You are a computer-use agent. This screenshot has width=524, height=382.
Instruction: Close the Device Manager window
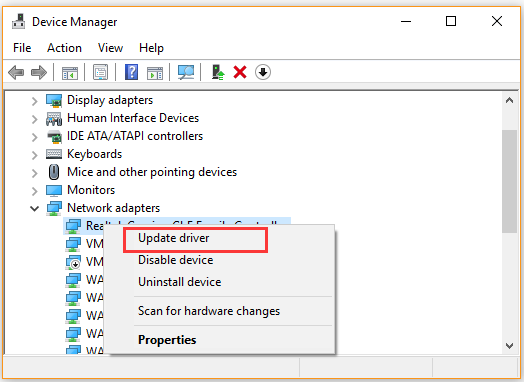pos(497,21)
